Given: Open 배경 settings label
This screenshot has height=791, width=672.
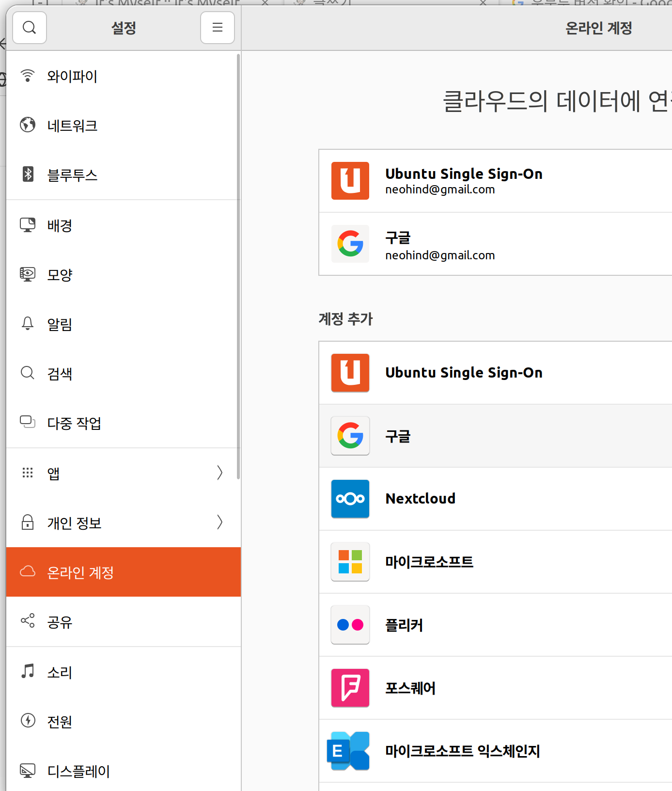Looking at the screenshot, I should 60,225.
